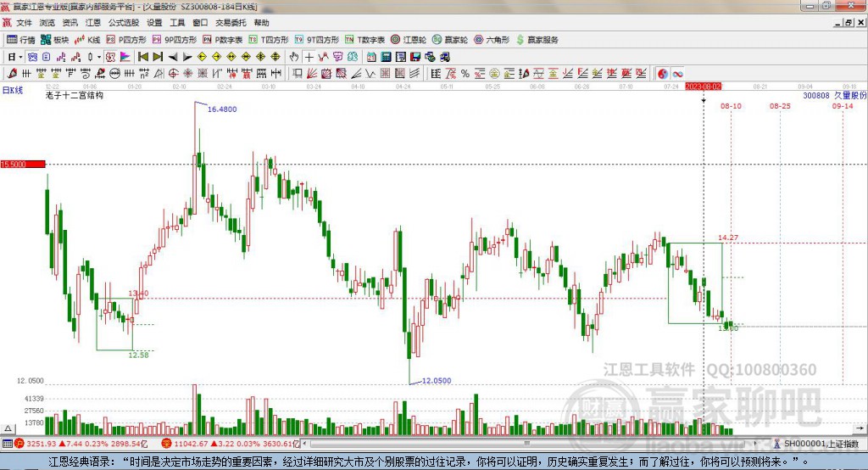Click the red 15.5000 price marker
Image resolution: width=868 pixels, height=470 pixels.
23,164
